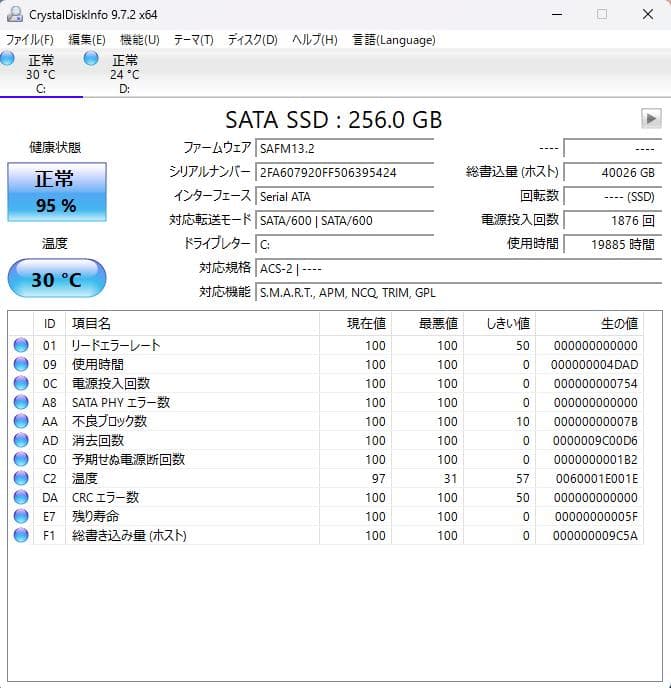Viewport: 671px width, 688px height.
Task: Click the transfer mode field SATA/600 | SATA/600
Action: click(345, 220)
